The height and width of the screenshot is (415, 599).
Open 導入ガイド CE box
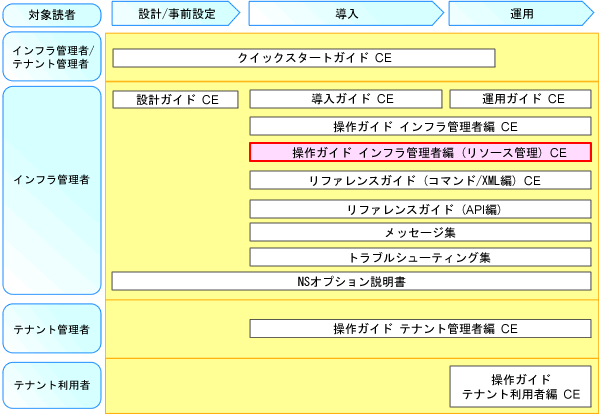pyautogui.click(x=346, y=99)
